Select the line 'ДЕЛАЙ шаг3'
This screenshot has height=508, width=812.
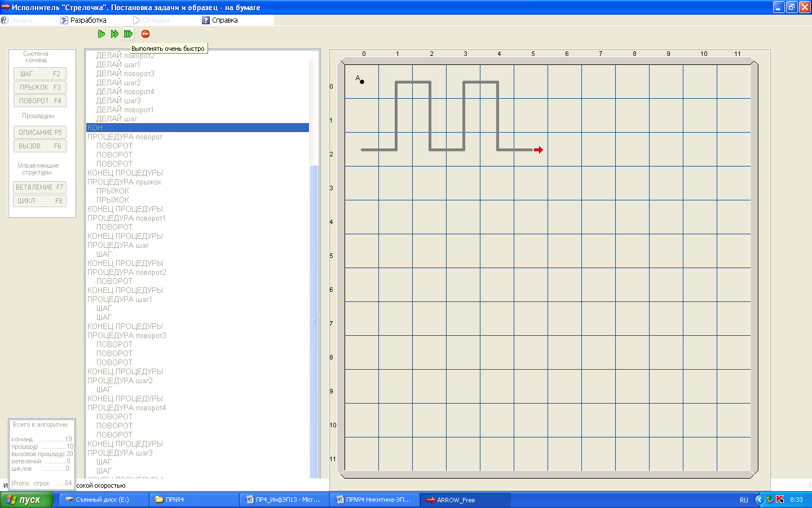(x=118, y=100)
